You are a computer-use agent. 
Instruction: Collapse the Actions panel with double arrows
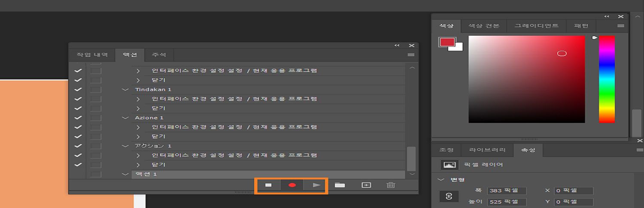point(397,46)
